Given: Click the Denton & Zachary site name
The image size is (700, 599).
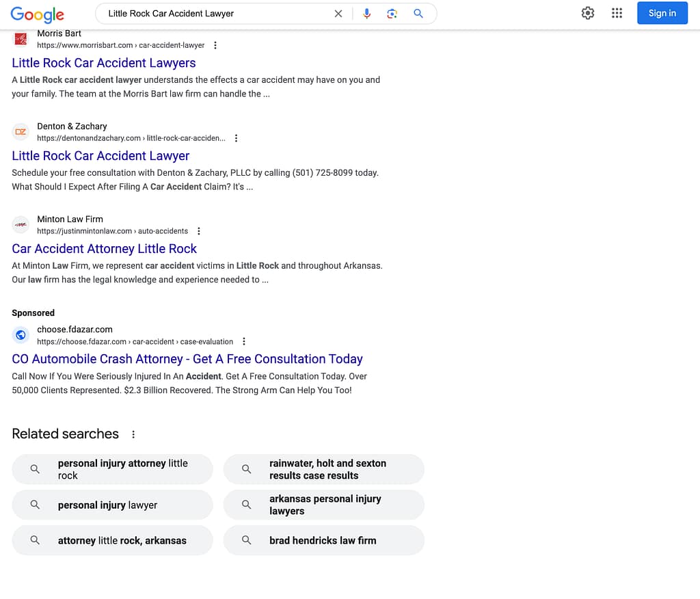Looking at the screenshot, I should tap(72, 127).
